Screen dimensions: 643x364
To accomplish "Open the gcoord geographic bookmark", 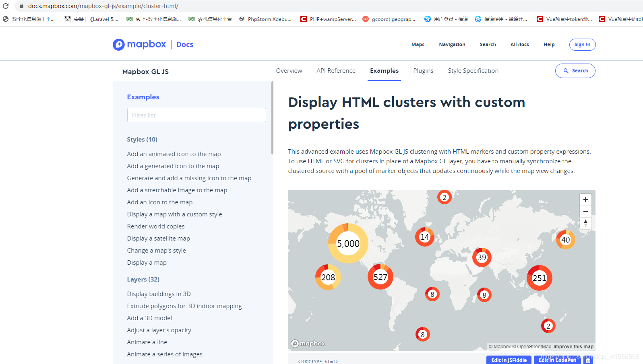I will pyautogui.click(x=389, y=19).
